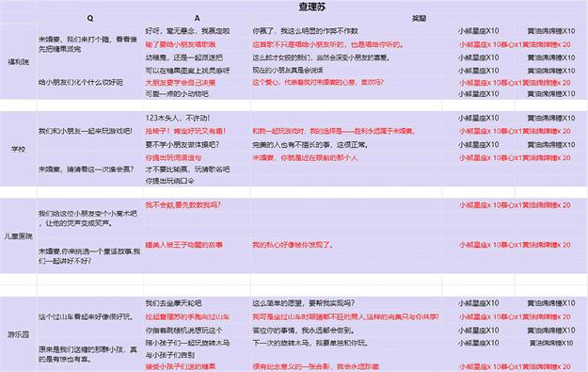The image size is (588, 372).
Task: Click the red answer '大朋友要学会自己决策'
Action: tap(181, 83)
